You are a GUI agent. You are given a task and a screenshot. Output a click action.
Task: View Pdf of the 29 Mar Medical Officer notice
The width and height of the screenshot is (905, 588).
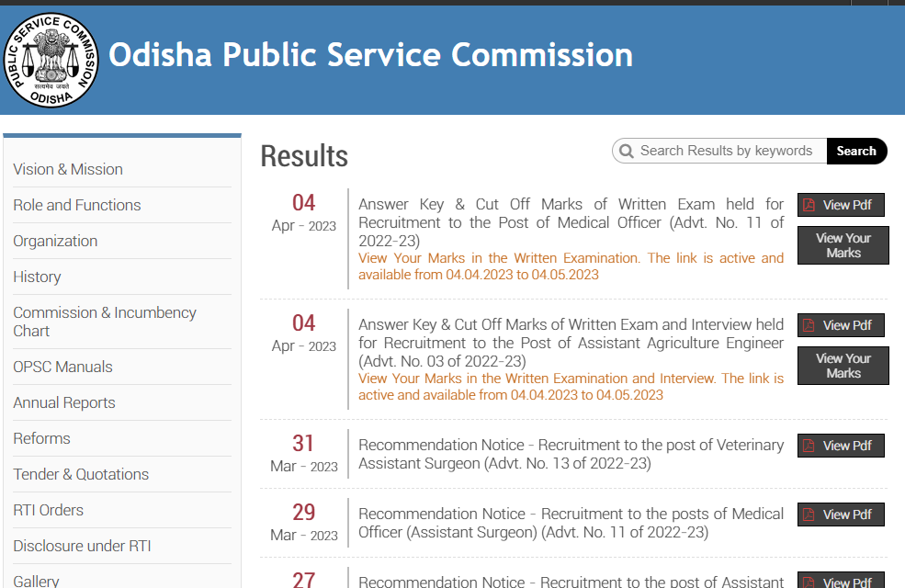click(841, 514)
